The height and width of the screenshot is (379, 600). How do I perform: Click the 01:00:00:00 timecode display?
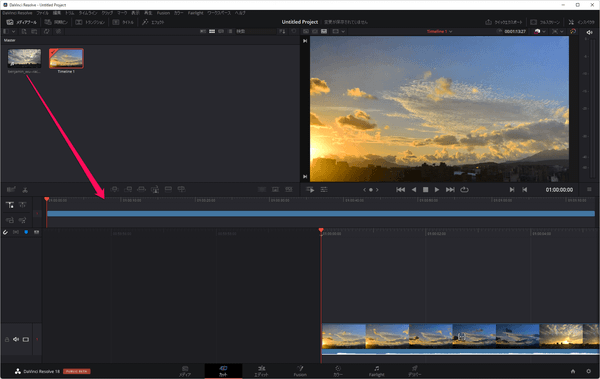point(559,190)
